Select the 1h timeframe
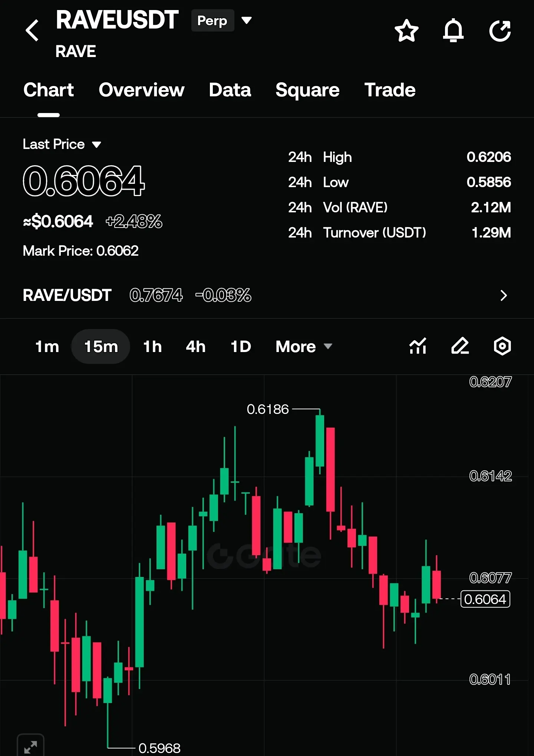Image resolution: width=534 pixels, height=756 pixels. pyautogui.click(x=152, y=346)
